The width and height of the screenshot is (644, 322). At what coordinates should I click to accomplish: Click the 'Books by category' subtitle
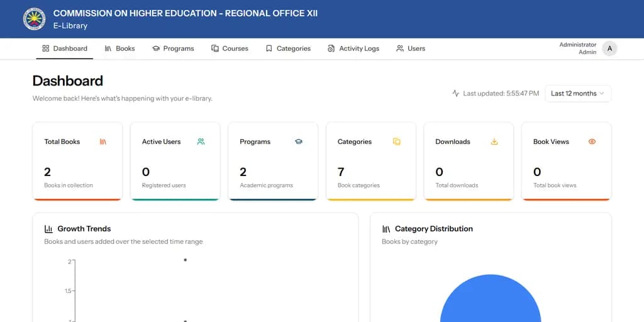tap(409, 241)
